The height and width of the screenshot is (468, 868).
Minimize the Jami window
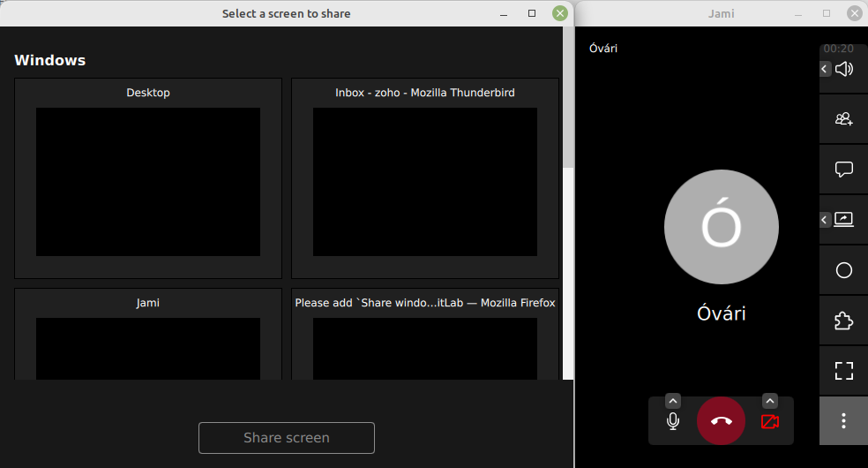point(798,14)
